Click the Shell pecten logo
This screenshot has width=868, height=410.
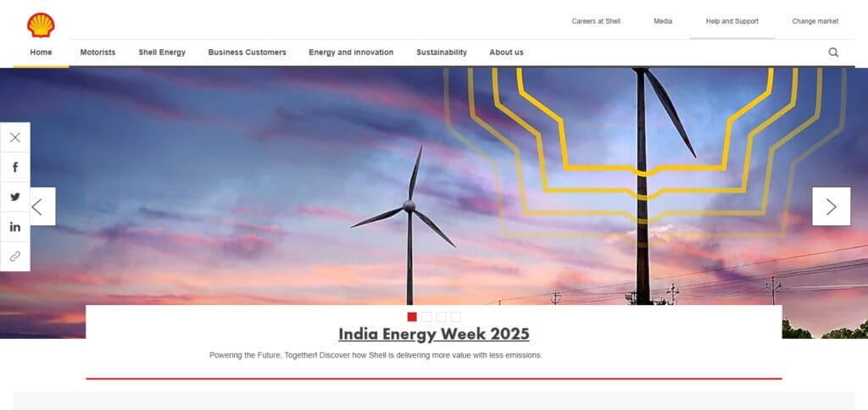point(41,25)
